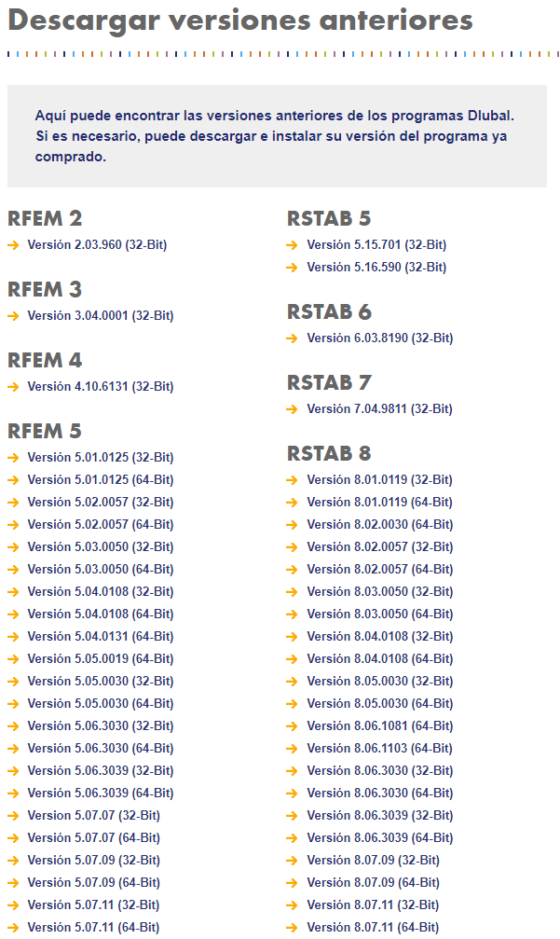560x939 pixels.
Task: Click the arrow beside Versión 4.10.6131 (32-Bit)
Action: click(x=13, y=386)
